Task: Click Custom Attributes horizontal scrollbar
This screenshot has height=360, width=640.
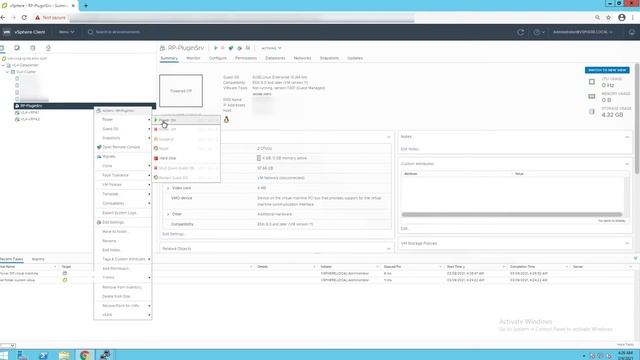Action: pyautogui.click(x=511, y=214)
